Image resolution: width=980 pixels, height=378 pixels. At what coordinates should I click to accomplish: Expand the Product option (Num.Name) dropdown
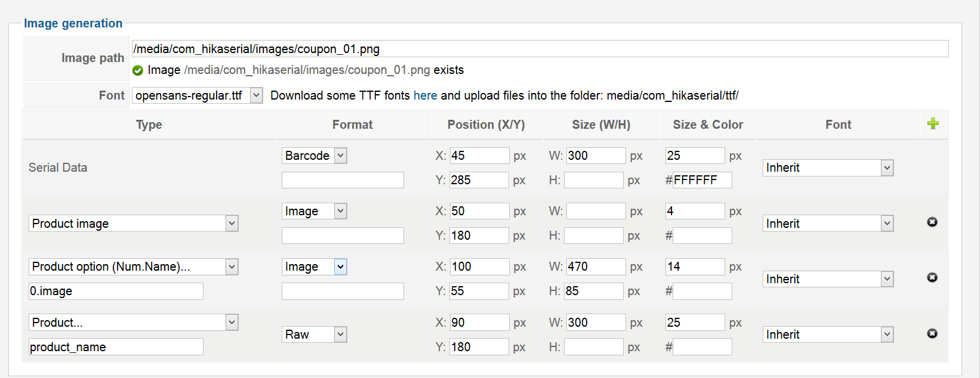point(134,267)
